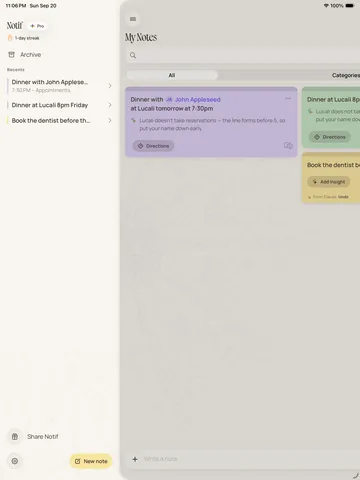The image size is (360, 480).
Task: Click the Notif logo title
Action: click(x=15, y=26)
